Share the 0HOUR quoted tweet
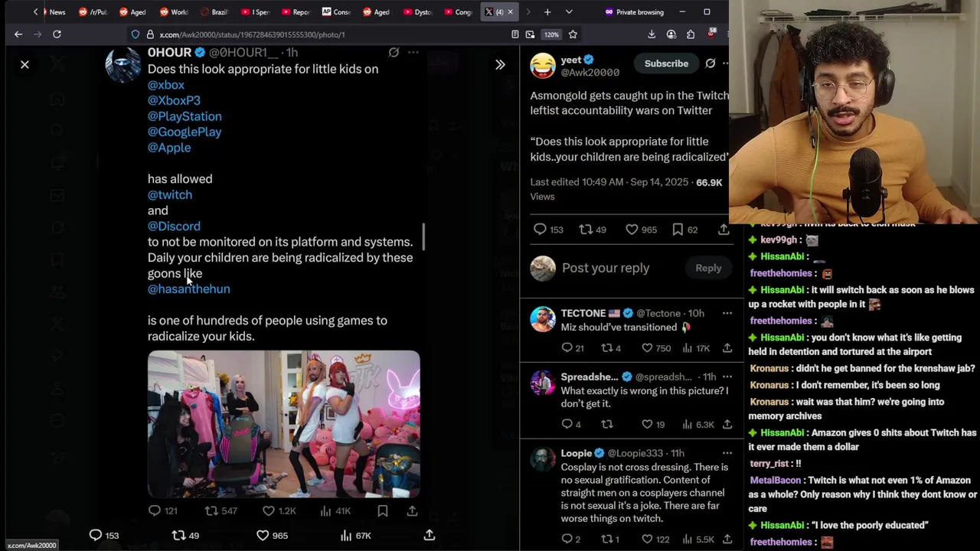The image size is (980, 551). click(x=412, y=510)
